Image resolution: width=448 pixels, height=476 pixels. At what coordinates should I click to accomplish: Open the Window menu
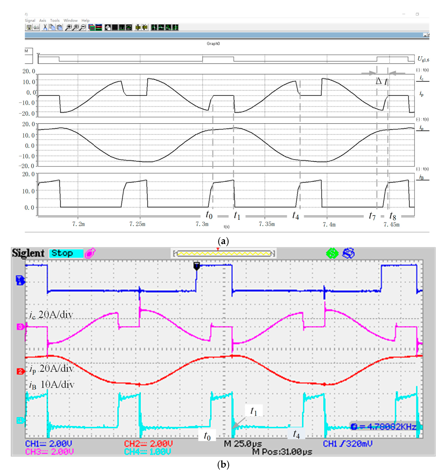click(70, 21)
